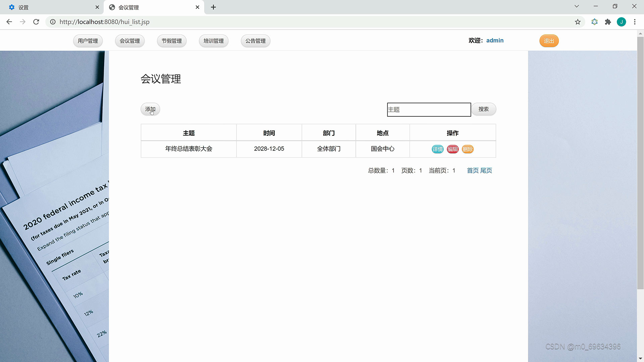
Task: Open a new browser tab
Action: click(x=213, y=7)
